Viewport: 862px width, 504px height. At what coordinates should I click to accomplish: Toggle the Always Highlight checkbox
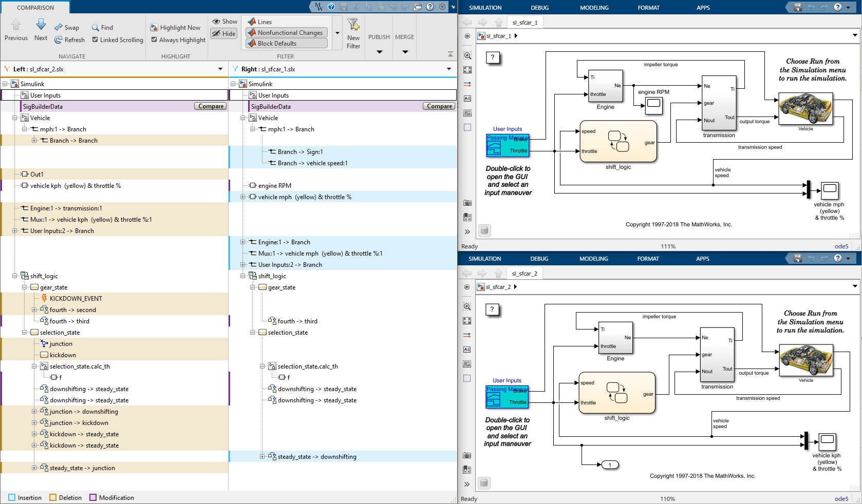tap(154, 40)
